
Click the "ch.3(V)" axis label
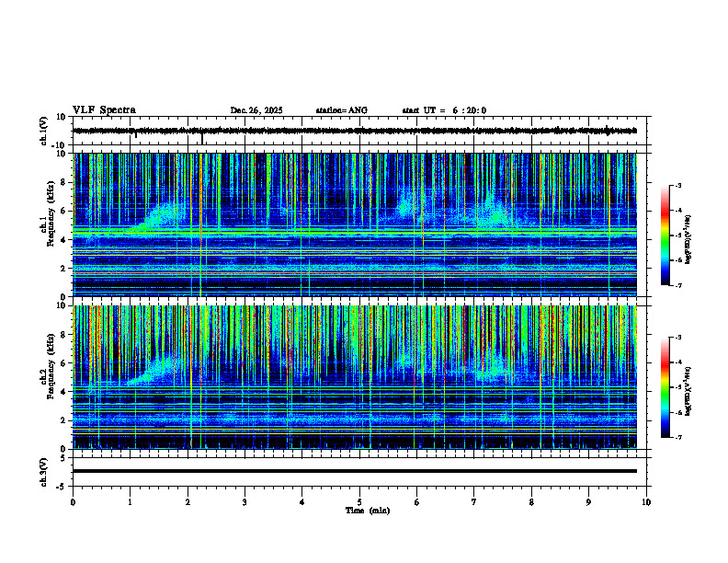pyautogui.click(x=43, y=472)
